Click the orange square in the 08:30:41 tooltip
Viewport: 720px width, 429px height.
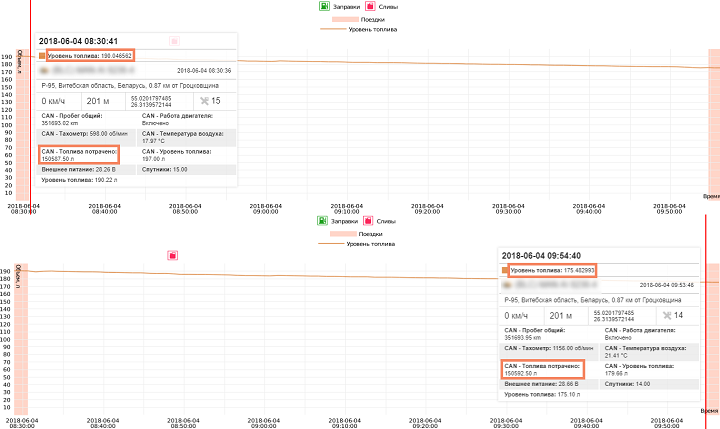point(42,56)
